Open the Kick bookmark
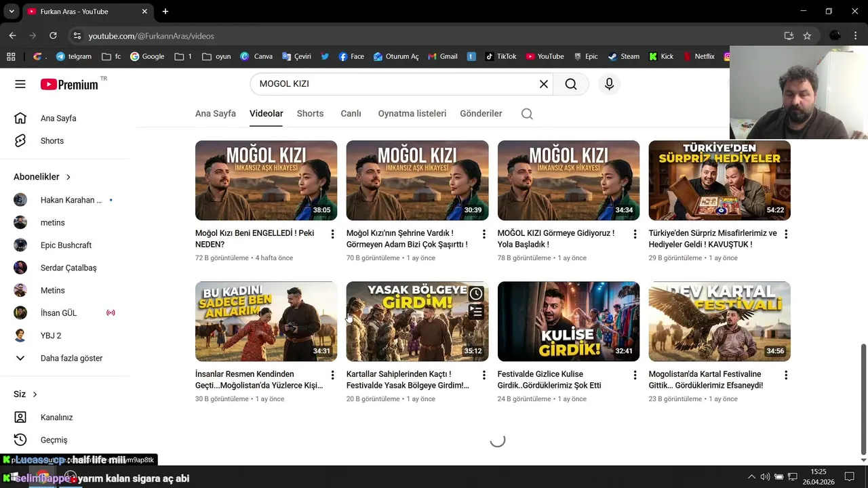Image resolution: width=868 pixels, height=488 pixels. pyautogui.click(x=661, y=56)
